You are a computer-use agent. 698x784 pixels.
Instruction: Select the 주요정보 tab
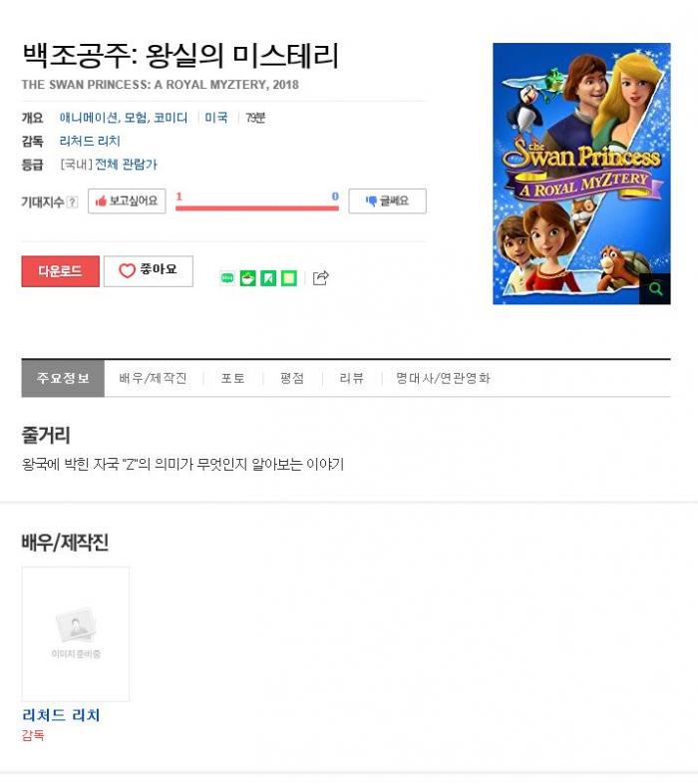coord(63,378)
